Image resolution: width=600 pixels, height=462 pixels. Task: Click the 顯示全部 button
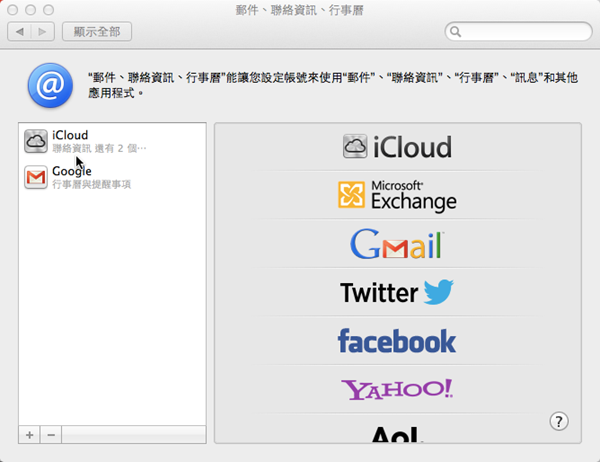pos(97,31)
